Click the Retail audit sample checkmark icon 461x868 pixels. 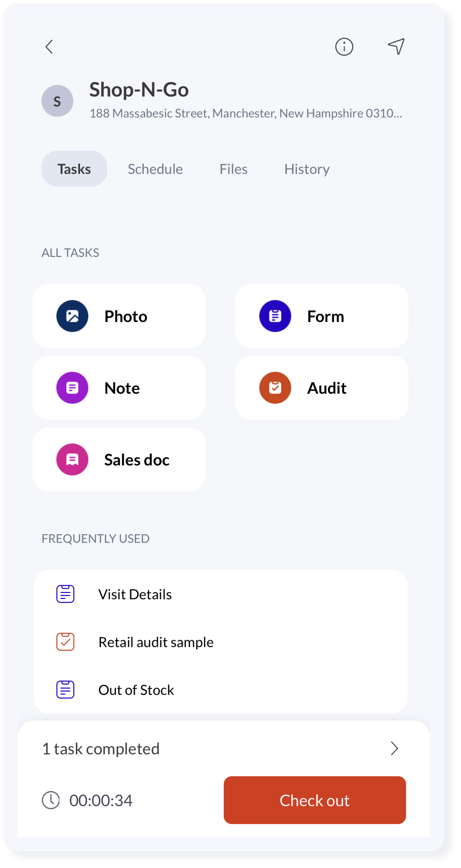65,642
